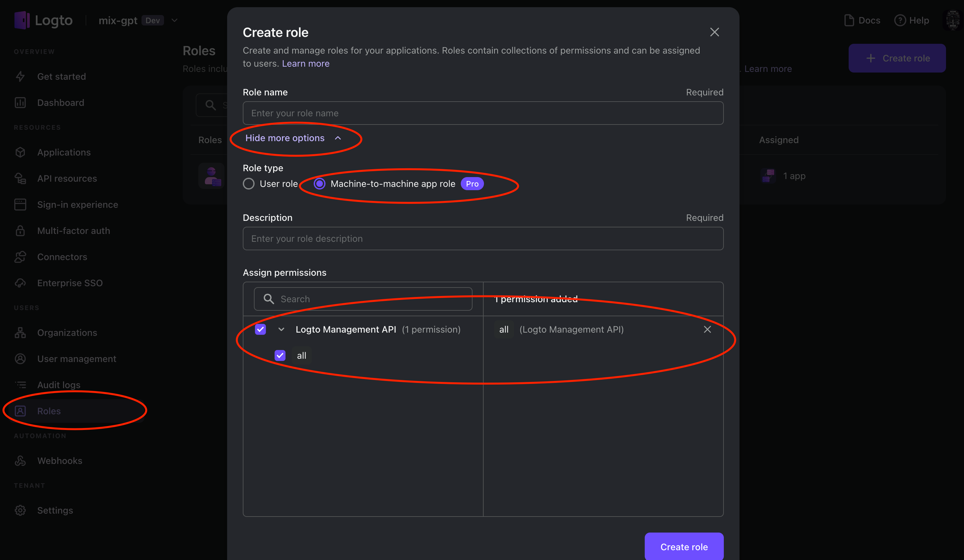Remove all permission from assigned list

click(707, 329)
